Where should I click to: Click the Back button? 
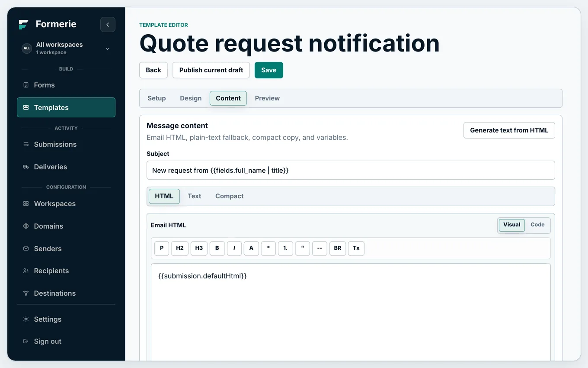(x=153, y=70)
